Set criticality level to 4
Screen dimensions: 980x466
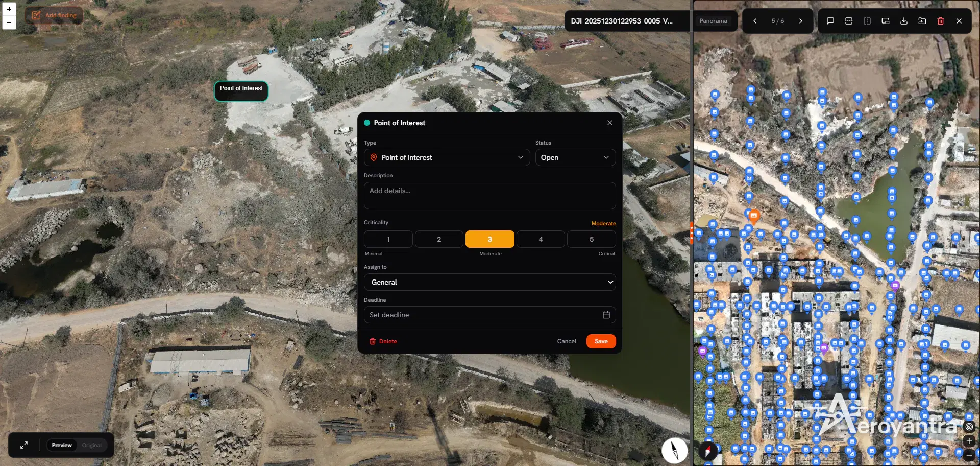[541, 239]
